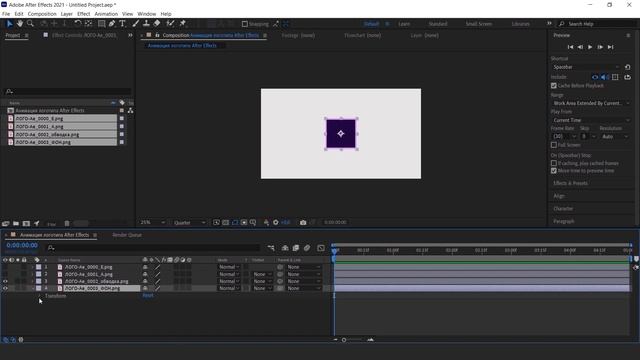Switch to the Standard workspace

pyautogui.click(x=438, y=24)
